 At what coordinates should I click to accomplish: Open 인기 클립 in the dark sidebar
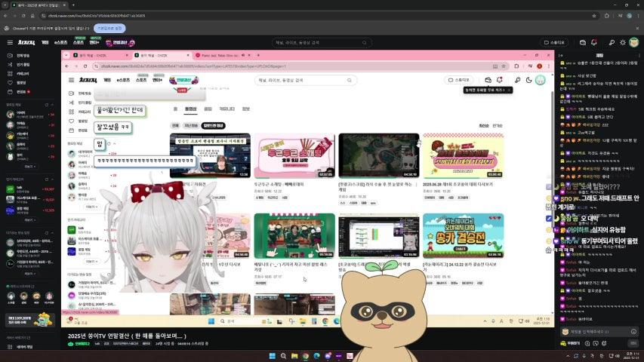click(20, 64)
